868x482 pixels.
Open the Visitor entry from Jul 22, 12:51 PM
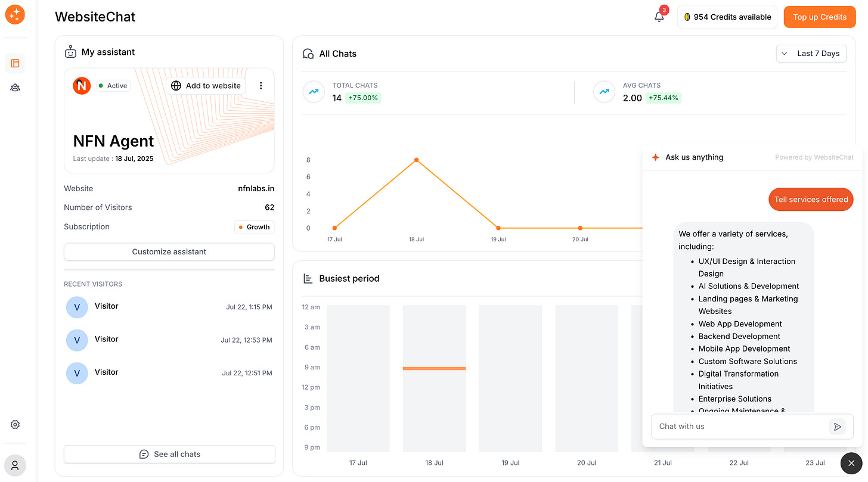169,373
